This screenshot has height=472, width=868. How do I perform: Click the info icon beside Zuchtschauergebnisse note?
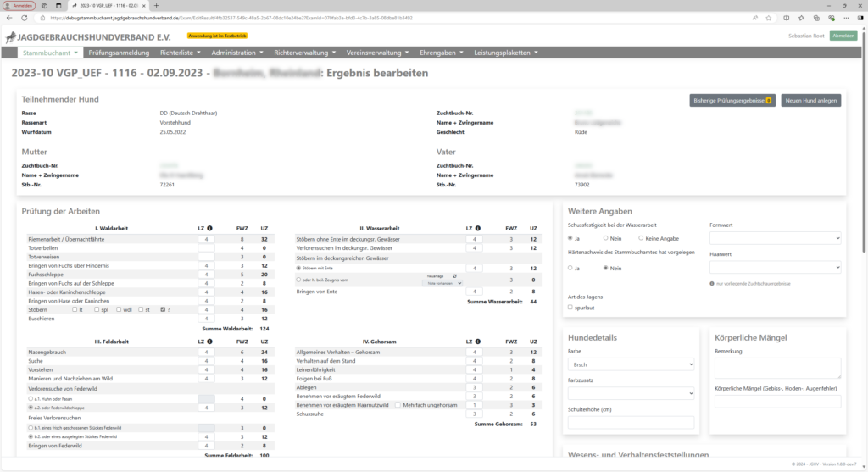[x=712, y=283]
